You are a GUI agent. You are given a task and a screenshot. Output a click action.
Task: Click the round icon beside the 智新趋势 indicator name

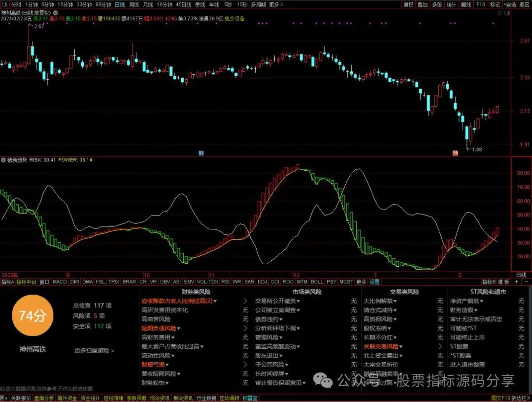3,159
